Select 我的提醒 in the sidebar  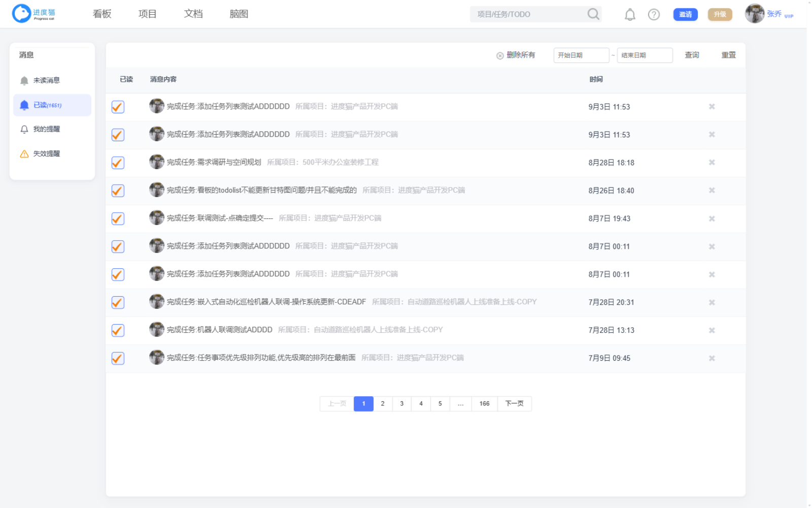52,129
